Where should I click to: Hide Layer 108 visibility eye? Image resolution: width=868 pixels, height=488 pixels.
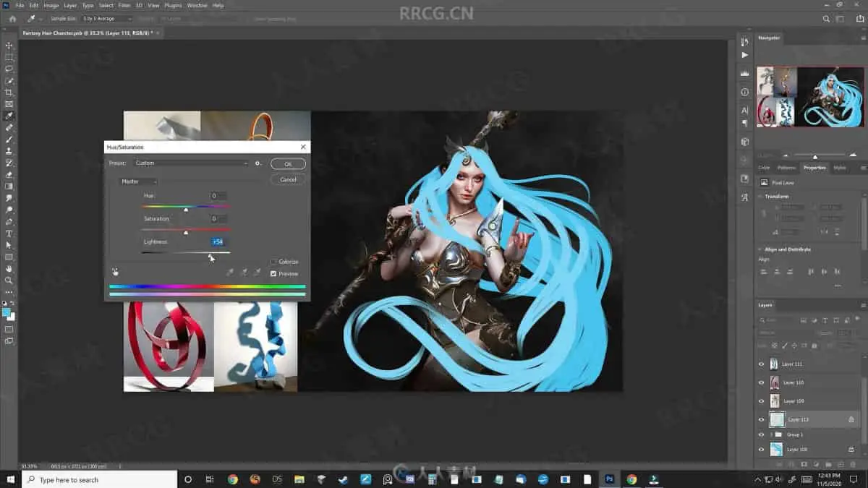(761, 450)
